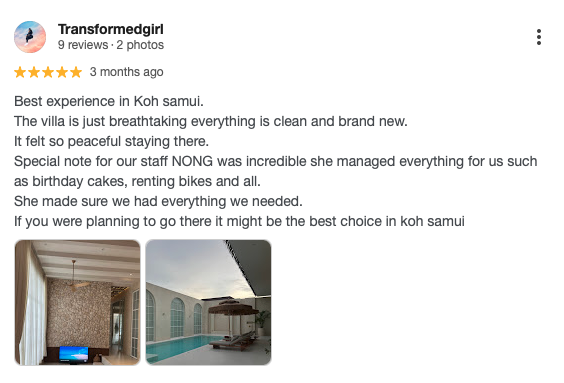Image resolution: width=564 pixels, height=383 pixels.
Task: Click Transformedgirl's profile avatar
Action: (30, 37)
